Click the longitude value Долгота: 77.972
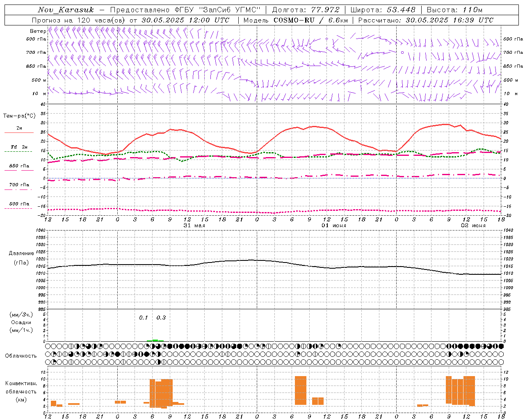The width and height of the screenshot is (525, 420). click(x=306, y=10)
